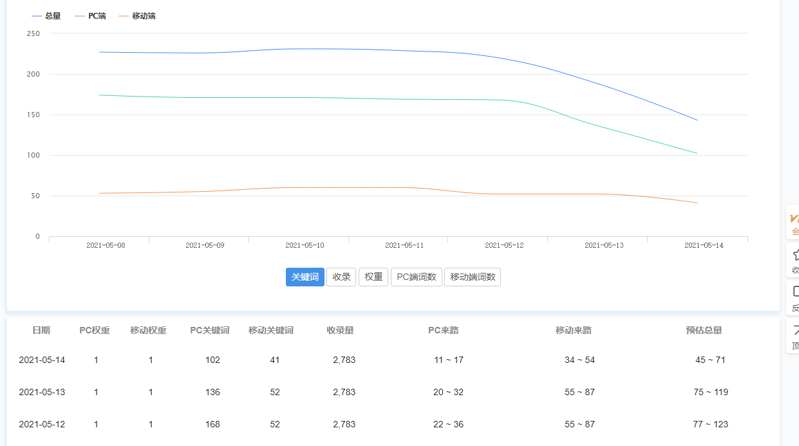
Task: Click the star favorite sidebar icon
Action: pyautogui.click(x=794, y=258)
